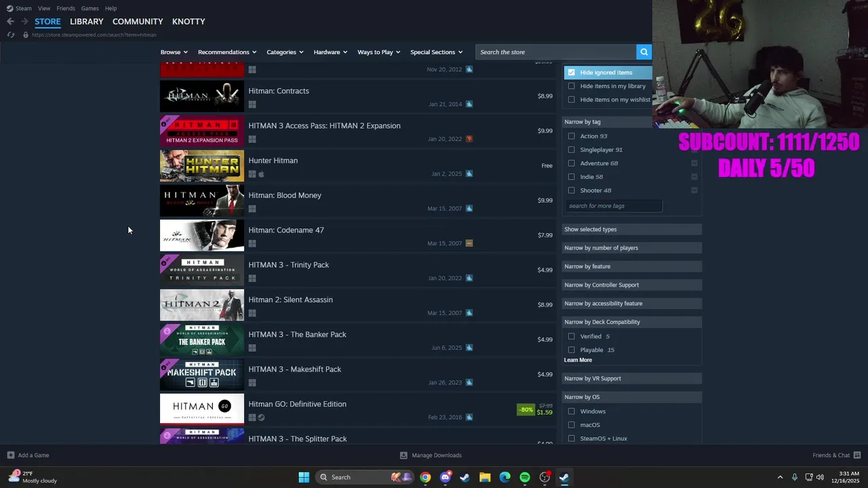Open Windows Start menu
This screenshot has height=488, width=868.
point(304,477)
